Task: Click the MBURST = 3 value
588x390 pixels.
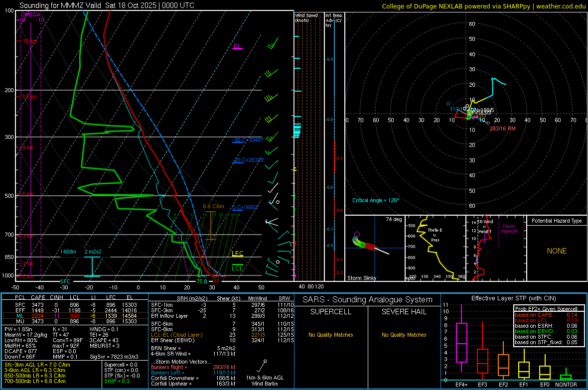Action: point(105,346)
